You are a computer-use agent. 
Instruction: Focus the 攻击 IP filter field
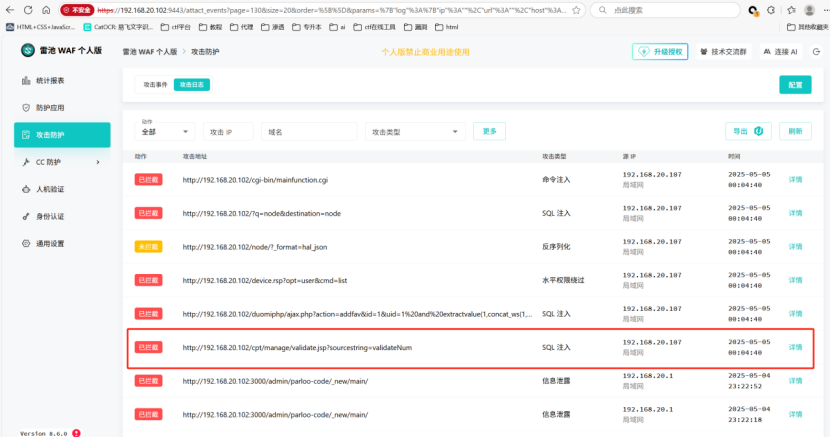tap(228, 132)
